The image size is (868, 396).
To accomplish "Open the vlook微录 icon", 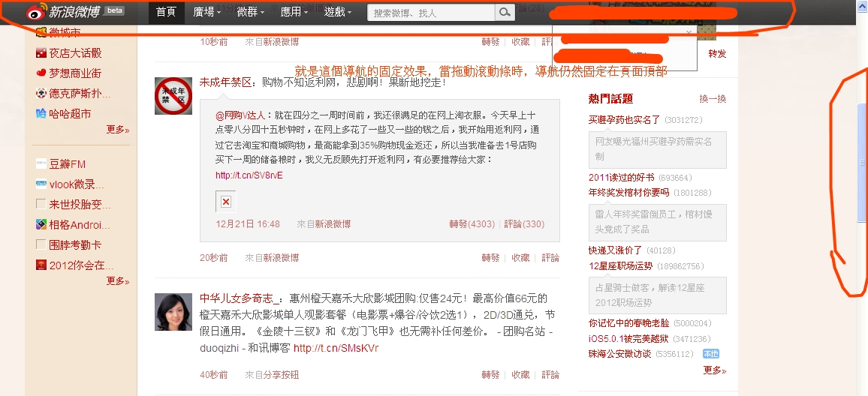I will coord(41,184).
